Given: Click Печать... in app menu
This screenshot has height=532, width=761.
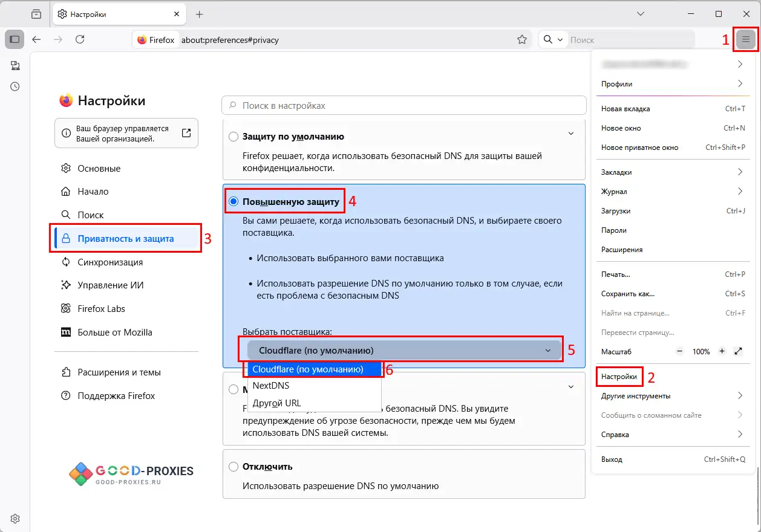Looking at the screenshot, I should pyautogui.click(x=673, y=274).
